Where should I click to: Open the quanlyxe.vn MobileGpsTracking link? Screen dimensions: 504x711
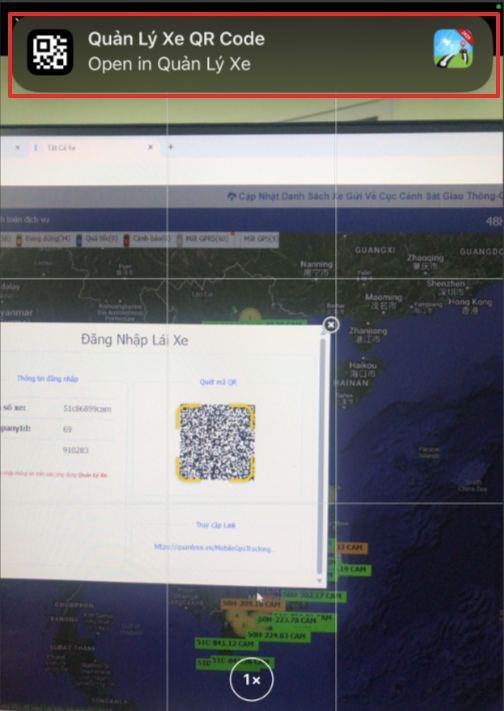tap(214, 547)
